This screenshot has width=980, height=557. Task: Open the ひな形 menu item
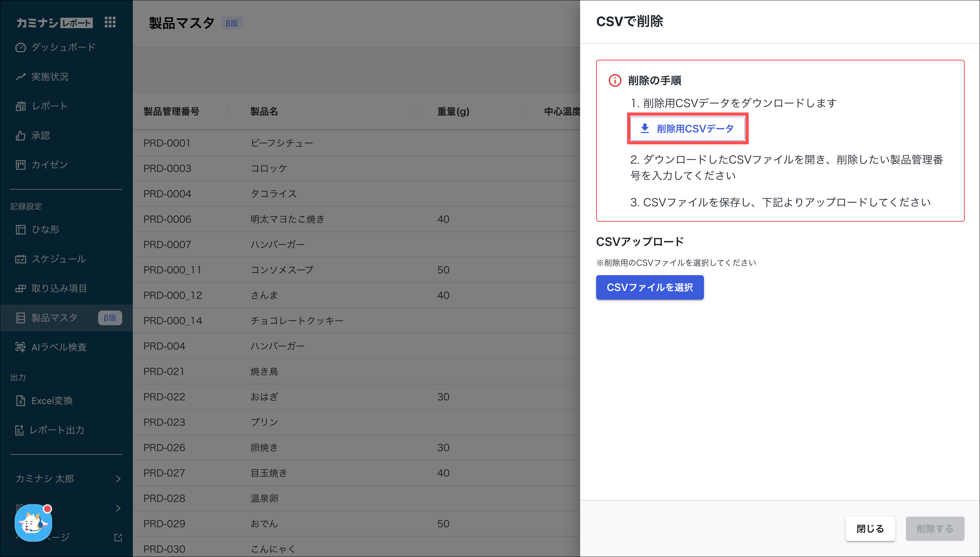45,229
